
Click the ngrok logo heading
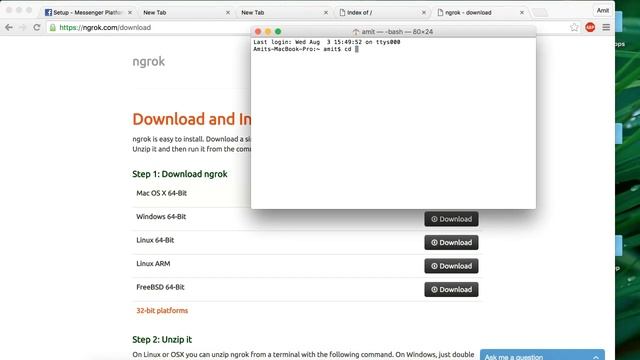pyautogui.click(x=149, y=61)
